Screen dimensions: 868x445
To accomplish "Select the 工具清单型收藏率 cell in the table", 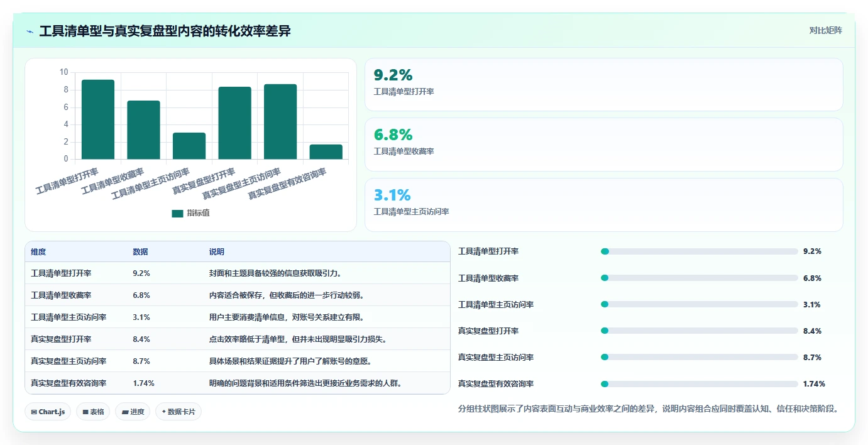I will (x=61, y=295).
